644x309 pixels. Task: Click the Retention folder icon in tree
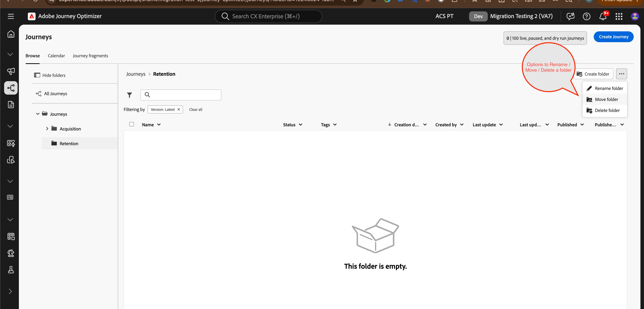pyautogui.click(x=54, y=143)
